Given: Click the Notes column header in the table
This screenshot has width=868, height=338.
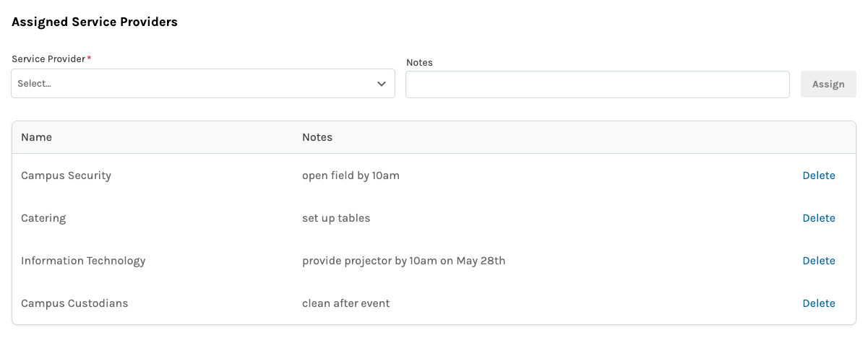Looking at the screenshot, I should coord(317,137).
